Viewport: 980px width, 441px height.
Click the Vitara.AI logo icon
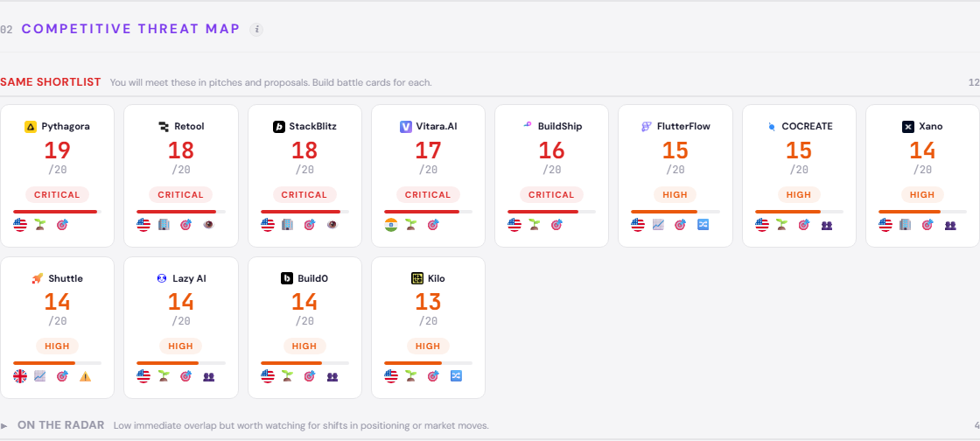(406, 127)
